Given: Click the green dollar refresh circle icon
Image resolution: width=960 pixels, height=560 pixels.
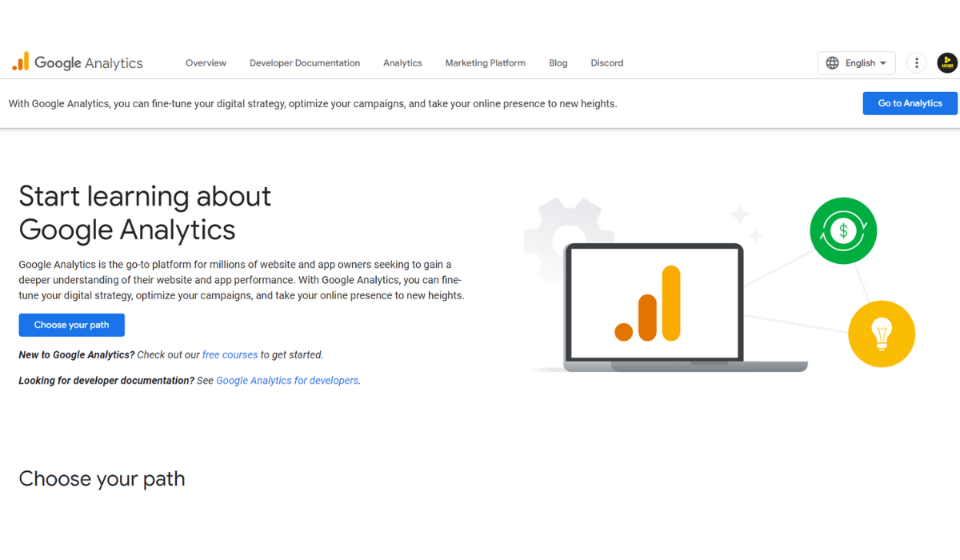Looking at the screenshot, I should (843, 231).
